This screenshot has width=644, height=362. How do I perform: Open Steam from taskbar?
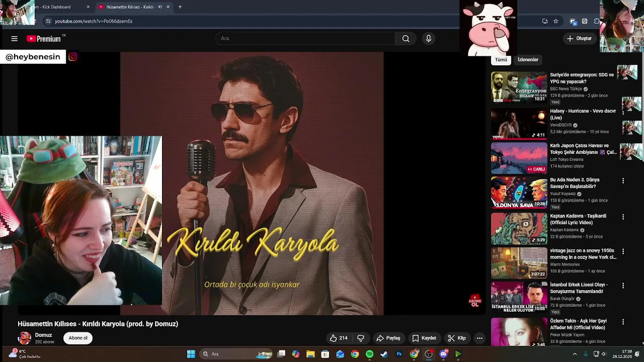[x=384, y=354]
